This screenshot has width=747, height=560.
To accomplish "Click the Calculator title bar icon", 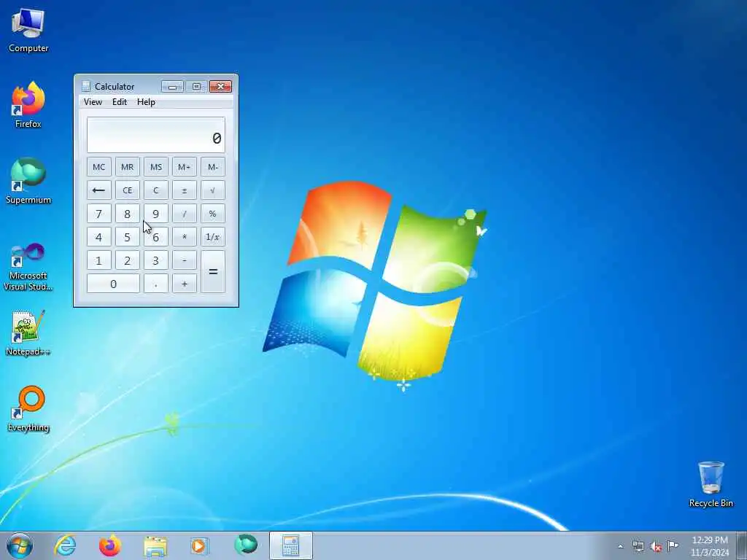I will 86,86.
